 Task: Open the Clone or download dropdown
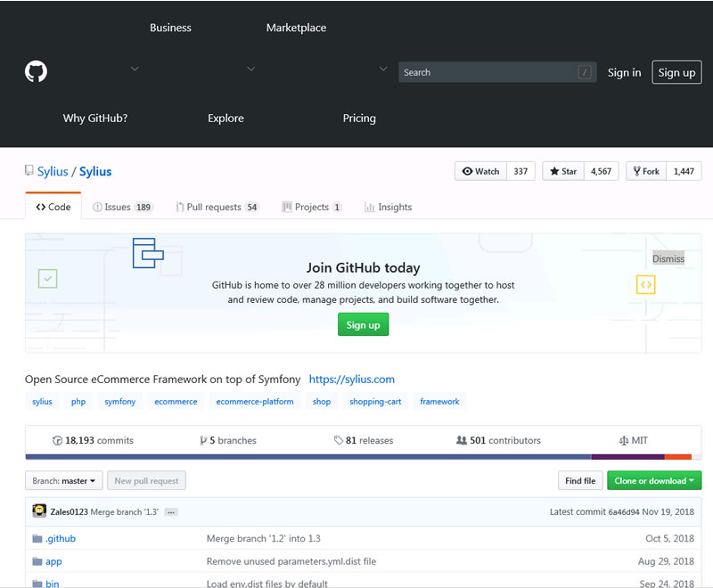pyautogui.click(x=654, y=480)
